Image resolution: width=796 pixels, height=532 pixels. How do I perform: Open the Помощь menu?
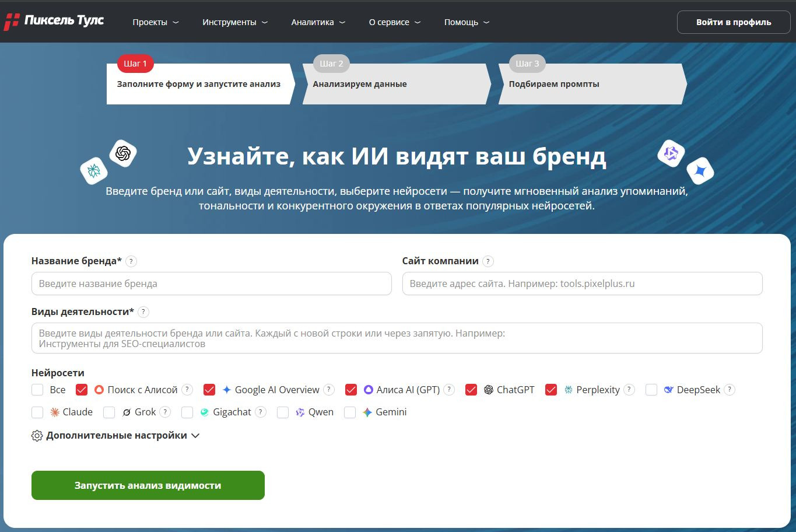[x=467, y=22]
